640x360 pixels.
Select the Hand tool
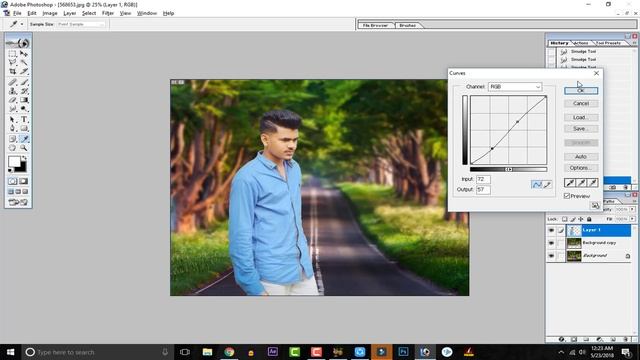pyautogui.click(x=13, y=148)
